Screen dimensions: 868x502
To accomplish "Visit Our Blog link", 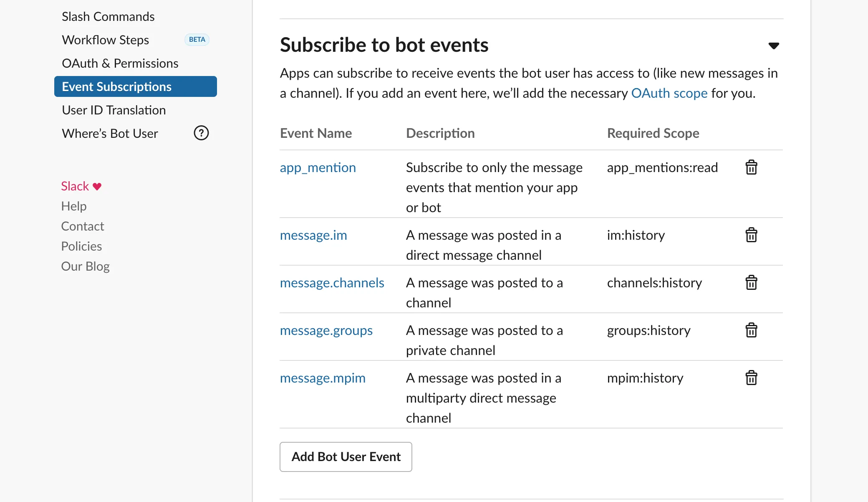I will (85, 266).
